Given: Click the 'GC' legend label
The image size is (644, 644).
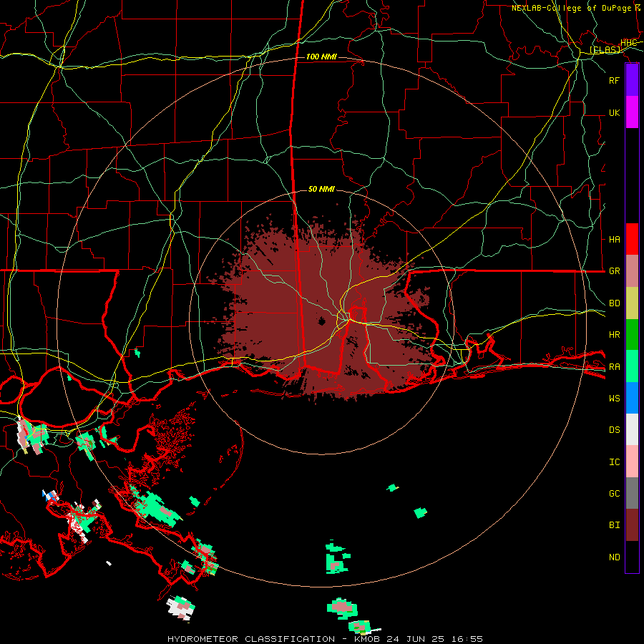Looking at the screenshot, I should click(x=615, y=494).
